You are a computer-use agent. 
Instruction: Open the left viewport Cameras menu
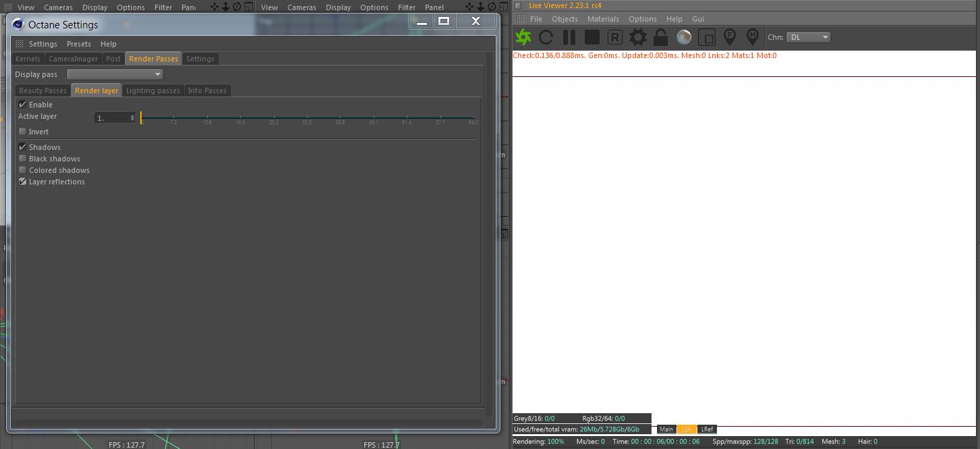tap(58, 7)
